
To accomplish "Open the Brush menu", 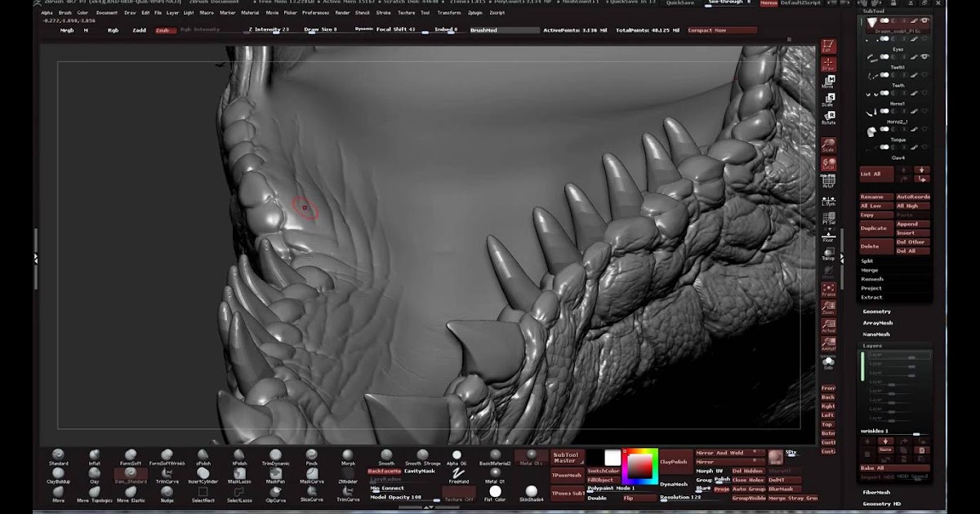I will click(x=64, y=13).
